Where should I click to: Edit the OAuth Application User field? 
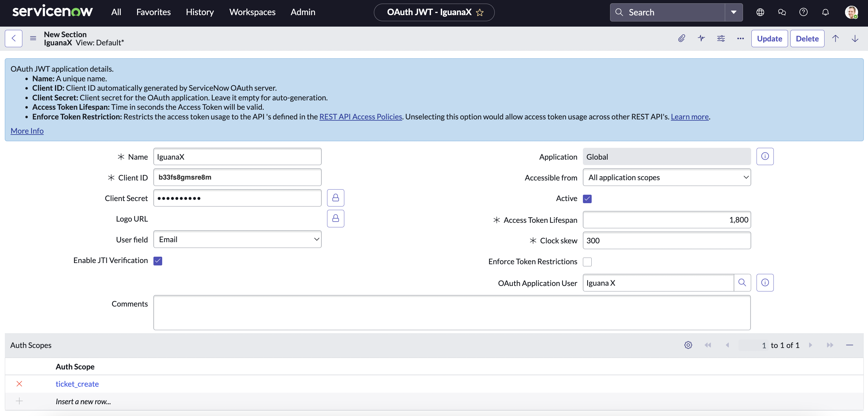[x=658, y=283]
